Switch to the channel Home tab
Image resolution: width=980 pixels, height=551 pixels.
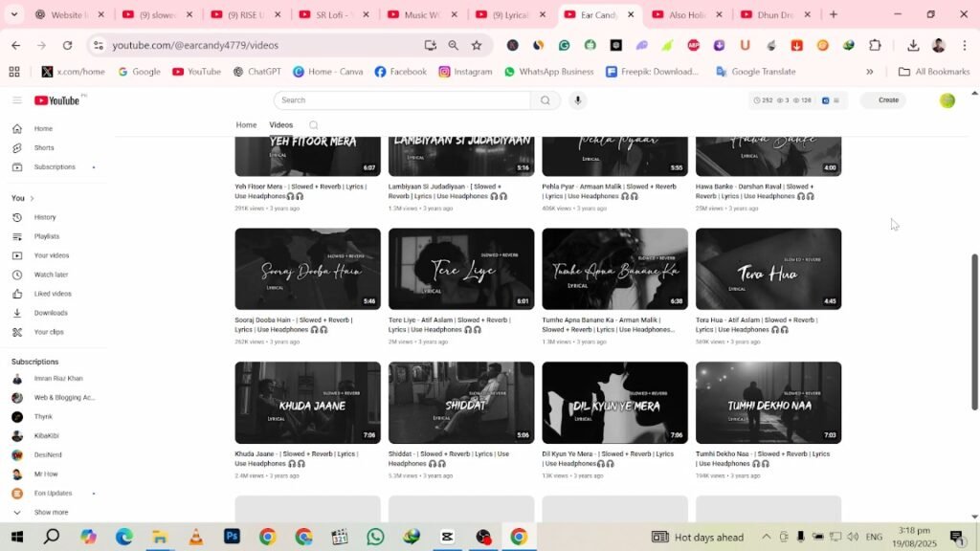click(246, 125)
